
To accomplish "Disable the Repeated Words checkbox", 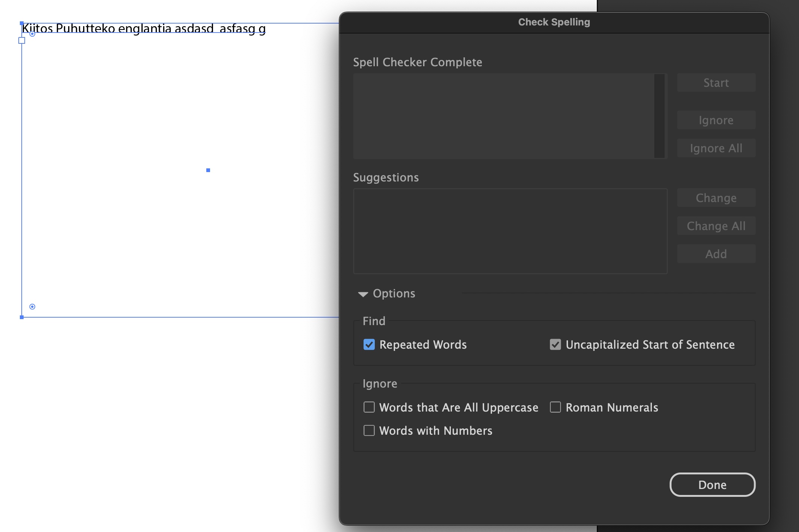I will [369, 345].
